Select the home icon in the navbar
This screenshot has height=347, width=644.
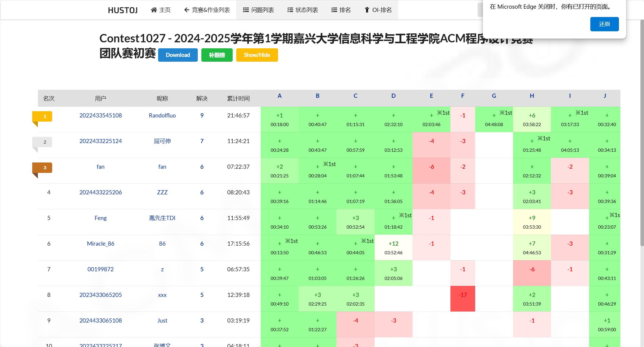[x=154, y=10]
